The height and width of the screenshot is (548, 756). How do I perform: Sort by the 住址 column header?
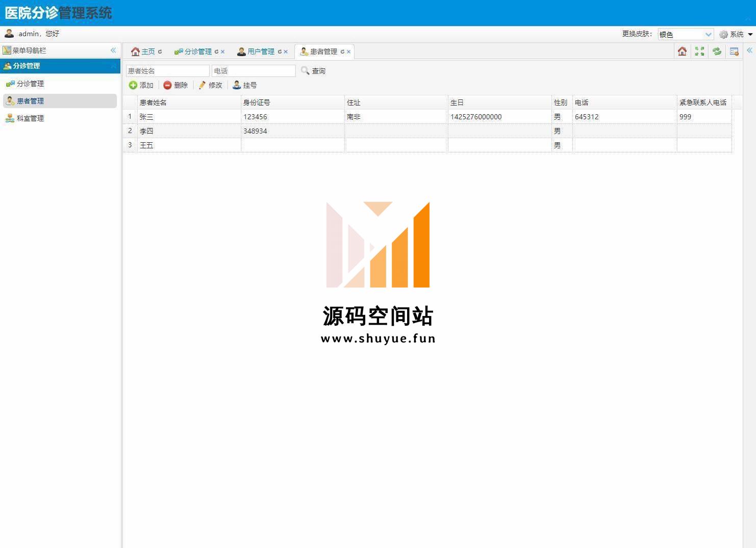[396, 102]
